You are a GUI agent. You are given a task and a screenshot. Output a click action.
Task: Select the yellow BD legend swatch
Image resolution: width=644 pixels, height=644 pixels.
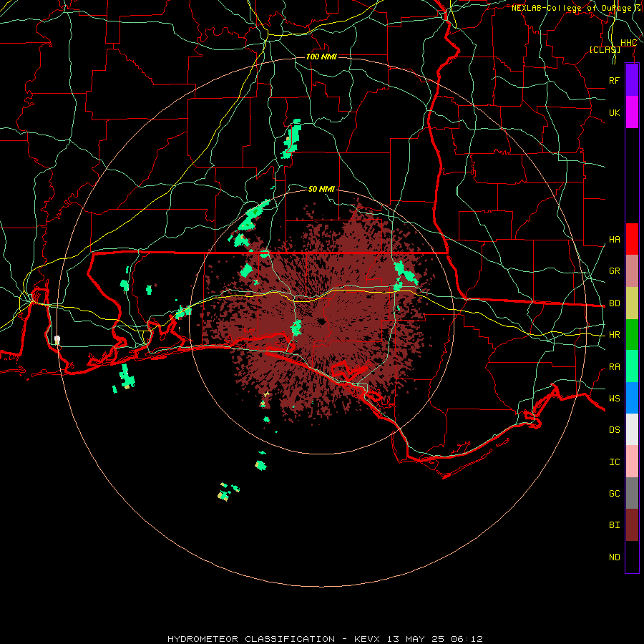click(632, 303)
